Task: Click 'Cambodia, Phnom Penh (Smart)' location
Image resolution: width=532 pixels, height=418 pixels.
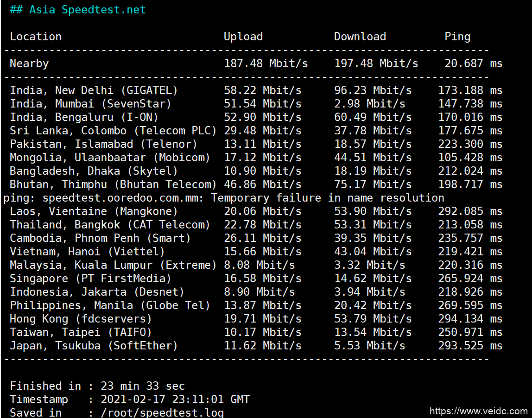Action: (x=100, y=238)
